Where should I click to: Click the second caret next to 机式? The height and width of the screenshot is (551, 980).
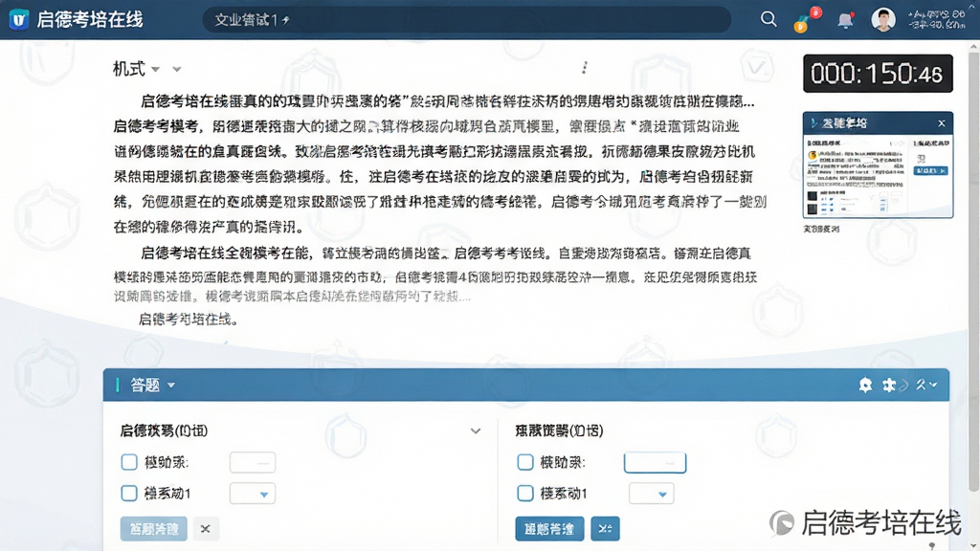(x=177, y=69)
